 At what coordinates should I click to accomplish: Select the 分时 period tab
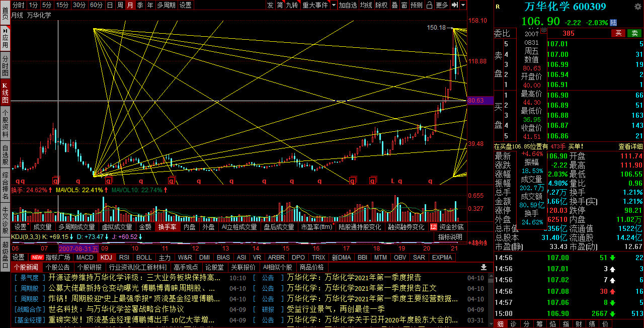point(18,5)
